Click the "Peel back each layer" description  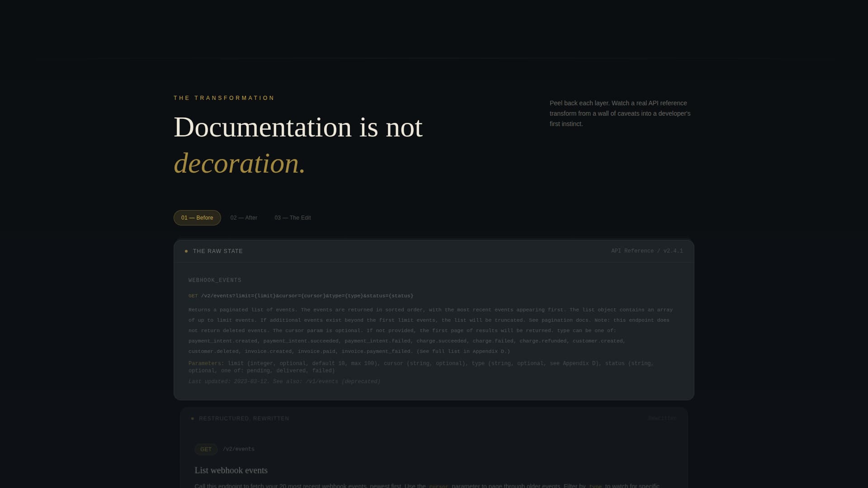coord(620,113)
